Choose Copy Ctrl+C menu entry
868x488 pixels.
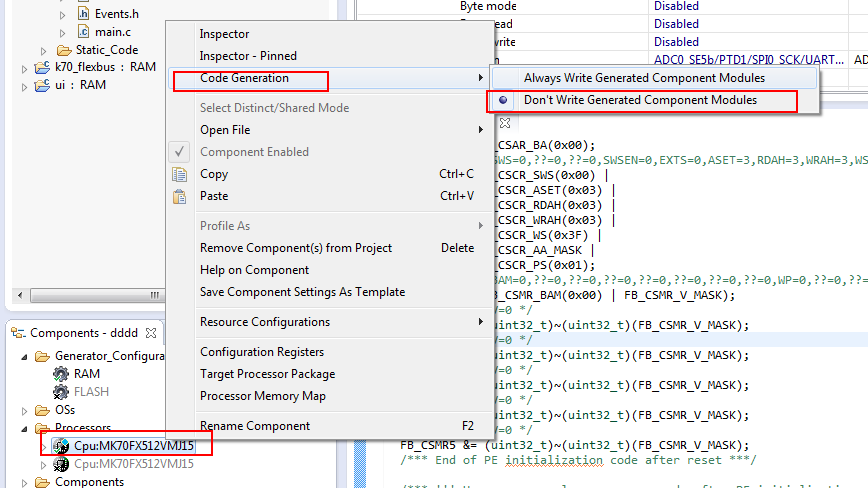[329, 174]
